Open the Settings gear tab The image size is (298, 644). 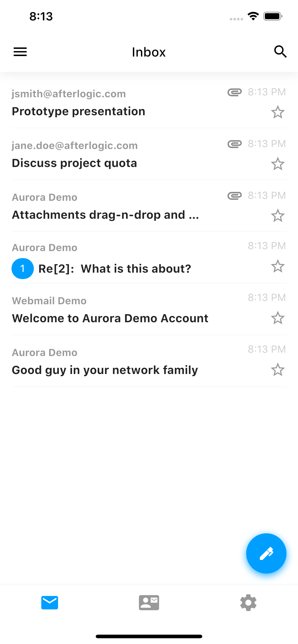coord(248,603)
